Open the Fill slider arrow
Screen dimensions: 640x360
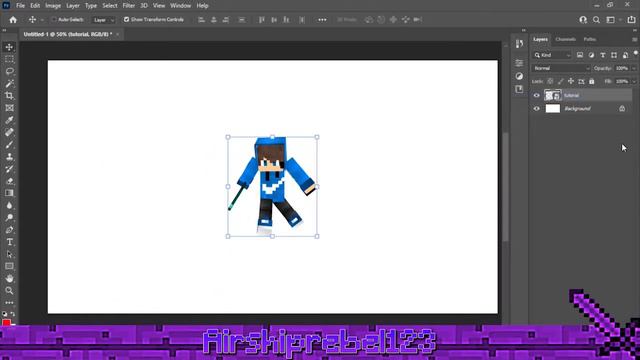point(634,82)
